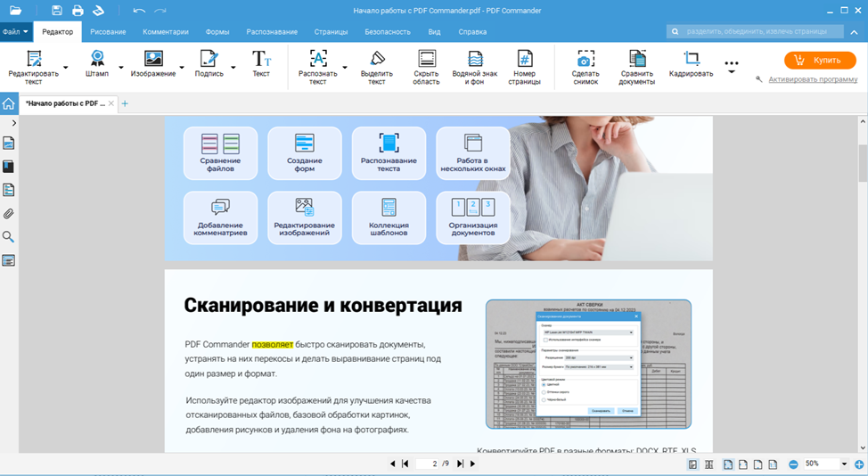The height and width of the screenshot is (476, 868).
Task: Launch Сравнить документы
Action: [636, 67]
